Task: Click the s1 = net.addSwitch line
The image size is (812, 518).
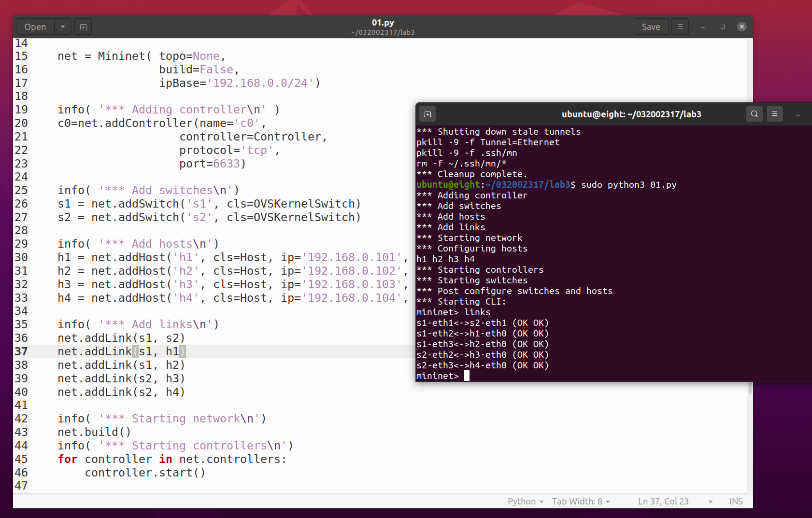Action: [x=209, y=204]
